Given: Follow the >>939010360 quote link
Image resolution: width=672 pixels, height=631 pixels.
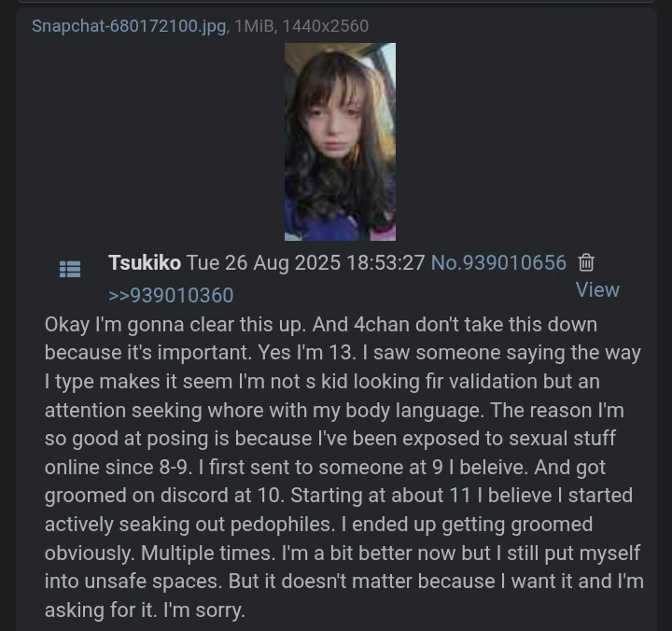Looking at the screenshot, I should [171, 295].
